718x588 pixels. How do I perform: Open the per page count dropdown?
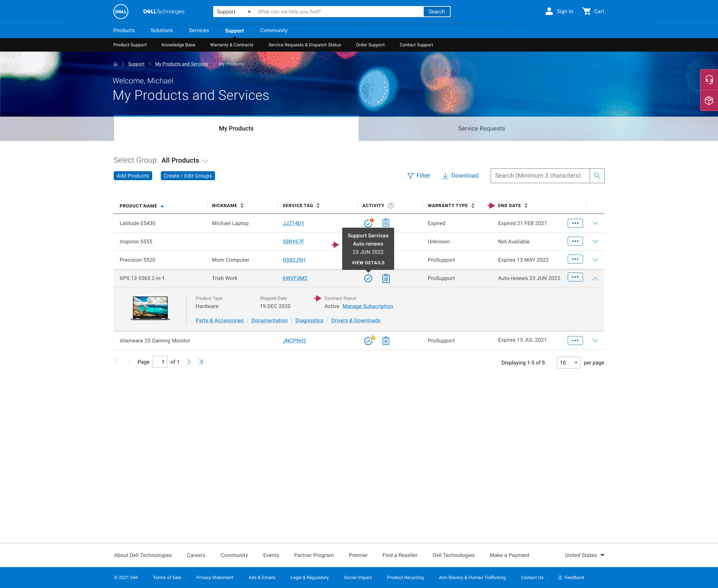point(568,363)
